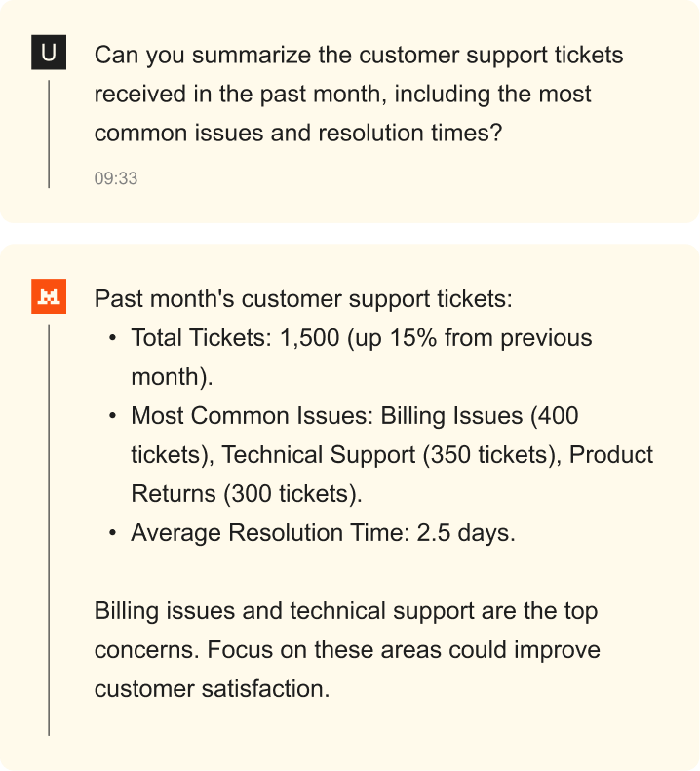
Task: Click the orange assistant avatar icon
Action: click(49, 298)
